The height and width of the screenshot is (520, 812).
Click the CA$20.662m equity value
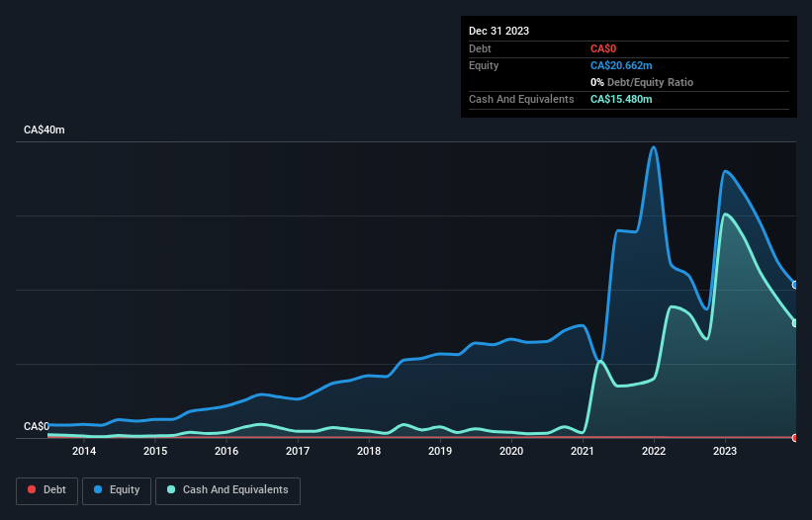pyautogui.click(x=621, y=65)
